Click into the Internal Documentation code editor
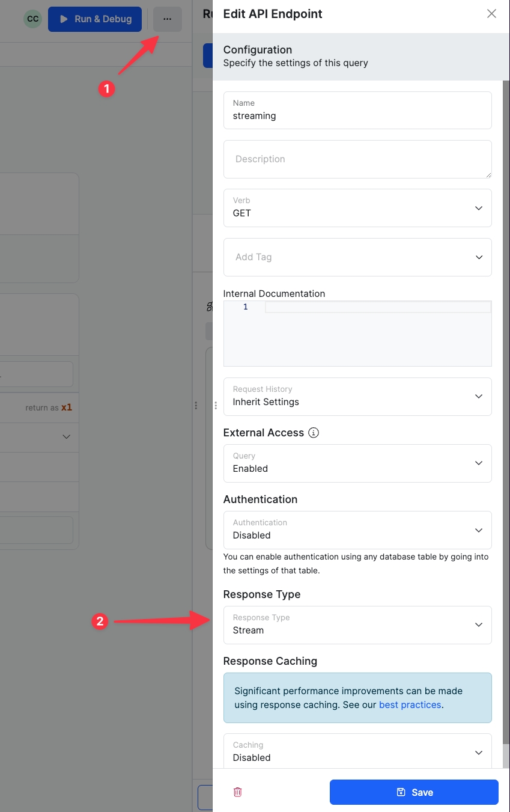Screen dimensions: 510x812 click(x=357, y=334)
